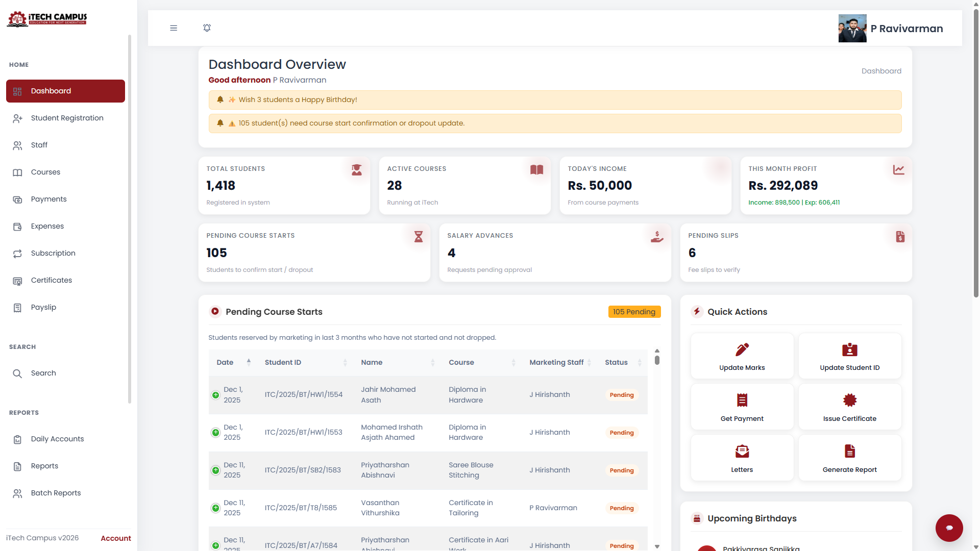Click the pending course table scrollbar
Screen dimensions: 980x551
click(657, 360)
